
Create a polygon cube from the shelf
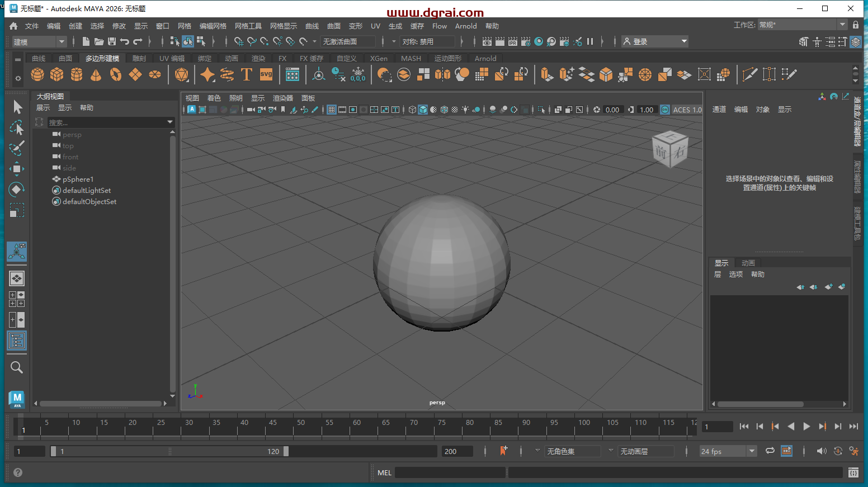[x=57, y=74]
